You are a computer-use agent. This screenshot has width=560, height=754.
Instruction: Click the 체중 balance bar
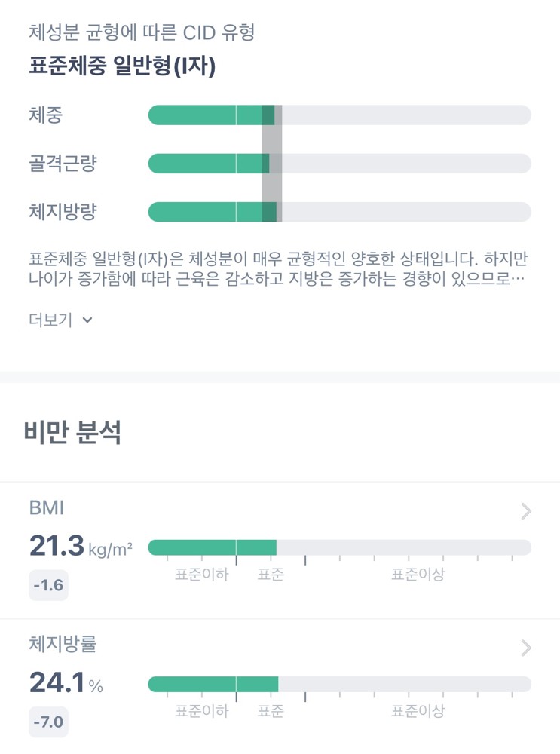point(339,115)
